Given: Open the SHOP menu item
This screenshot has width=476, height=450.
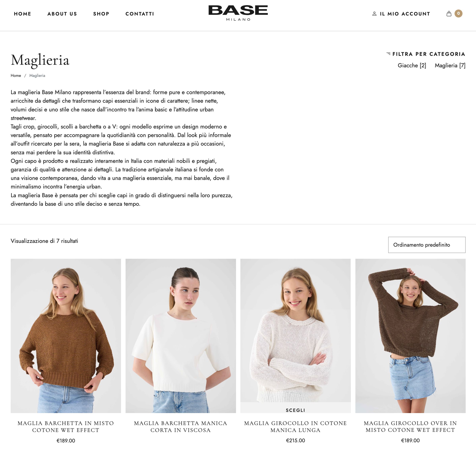Looking at the screenshot, I should pyautogui.click(x=101, y=14).
